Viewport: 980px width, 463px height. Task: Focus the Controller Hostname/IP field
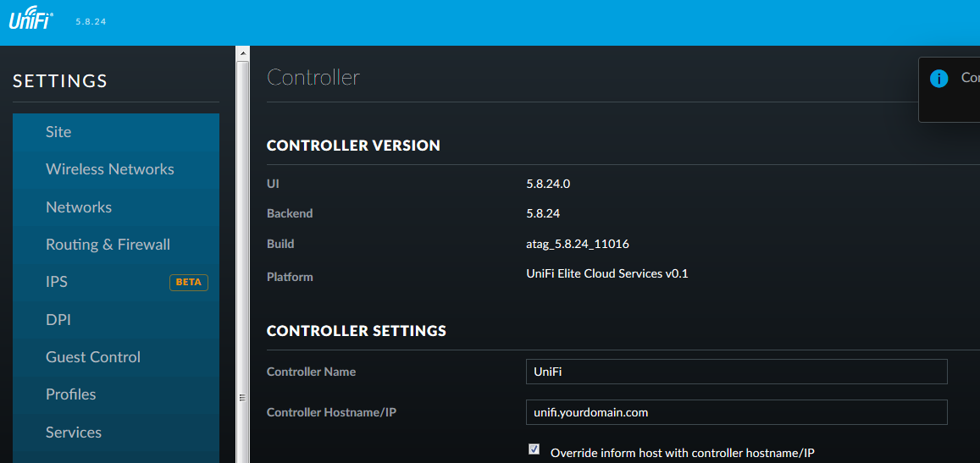(735, 412)
